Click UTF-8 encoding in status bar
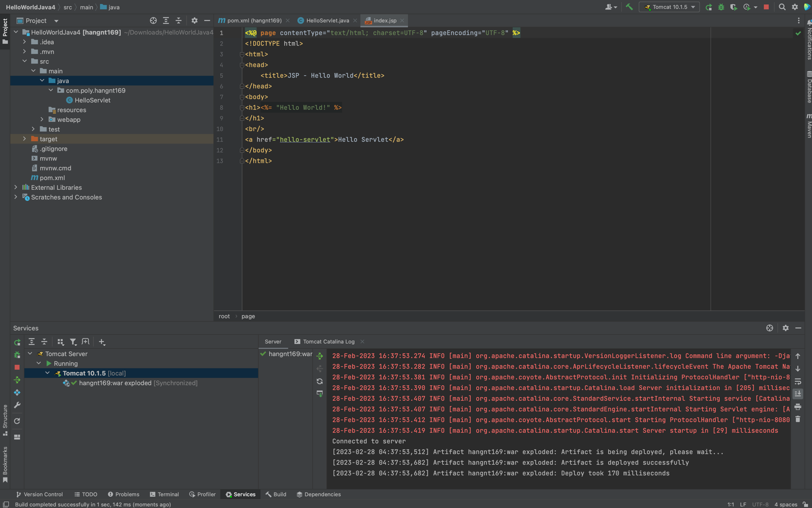Screen dimensions: 812x508 (760, 504)
